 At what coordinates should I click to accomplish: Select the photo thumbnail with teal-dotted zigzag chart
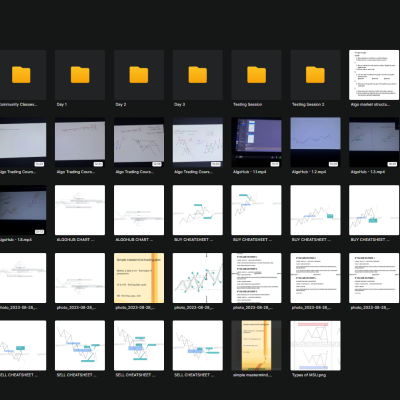click(198, 278)
